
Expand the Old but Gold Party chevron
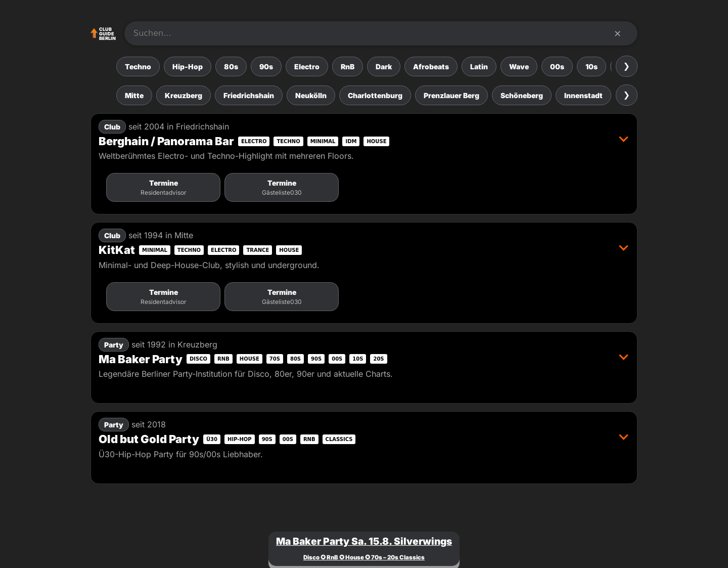coord(623,437)
